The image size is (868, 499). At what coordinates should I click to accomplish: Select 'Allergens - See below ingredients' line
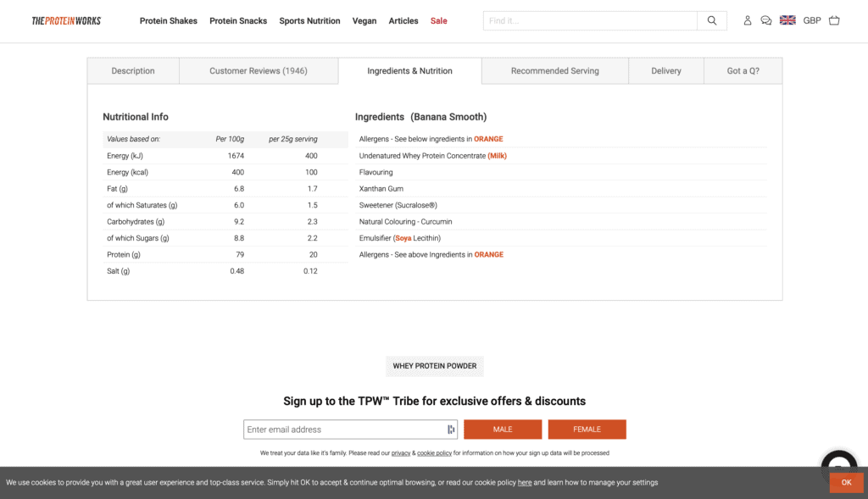click(431, 140)
